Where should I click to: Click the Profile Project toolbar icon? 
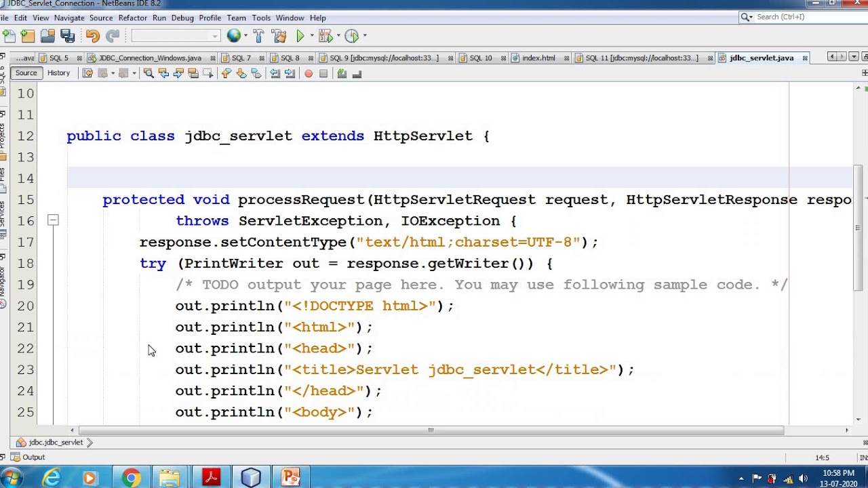(351, 35)
